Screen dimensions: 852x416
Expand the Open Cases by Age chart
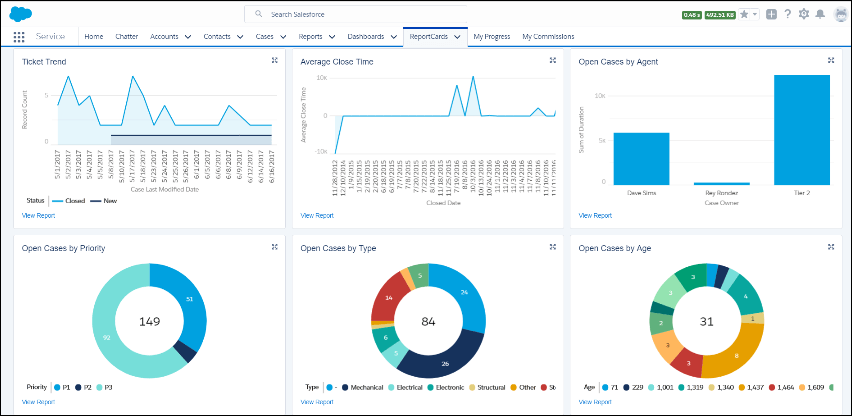831,246
